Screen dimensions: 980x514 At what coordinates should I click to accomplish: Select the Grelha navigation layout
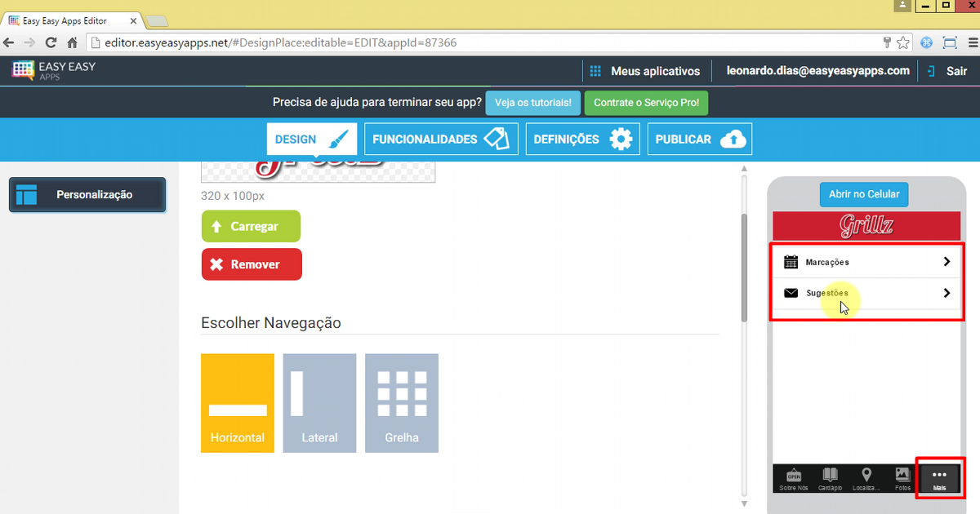click(401, 403)
